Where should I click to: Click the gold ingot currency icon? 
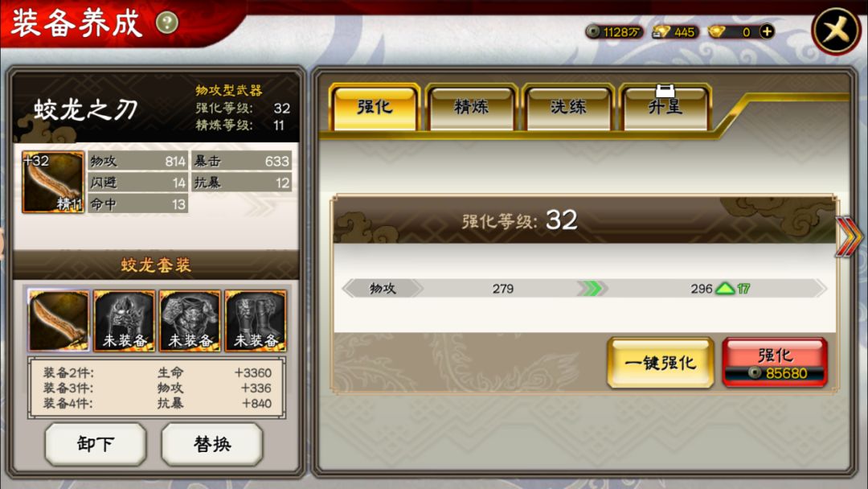pos(718,31)
